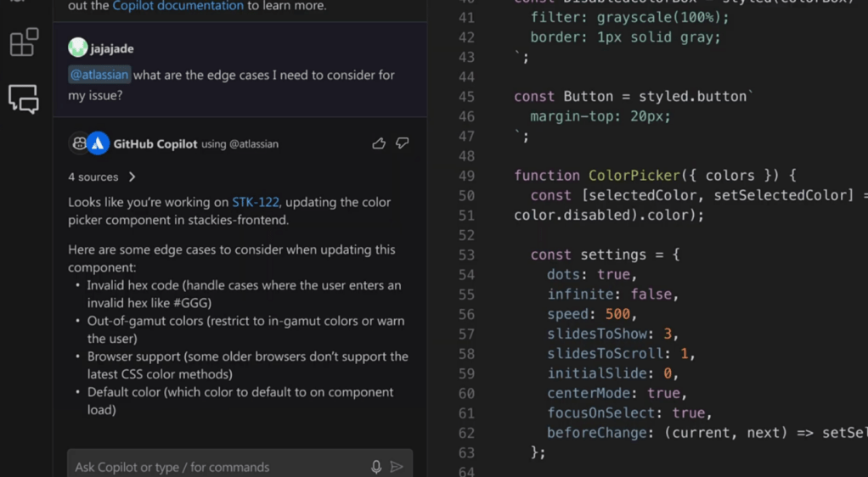Click 'initialSlide: 0,' line

[x=613, y=373]
